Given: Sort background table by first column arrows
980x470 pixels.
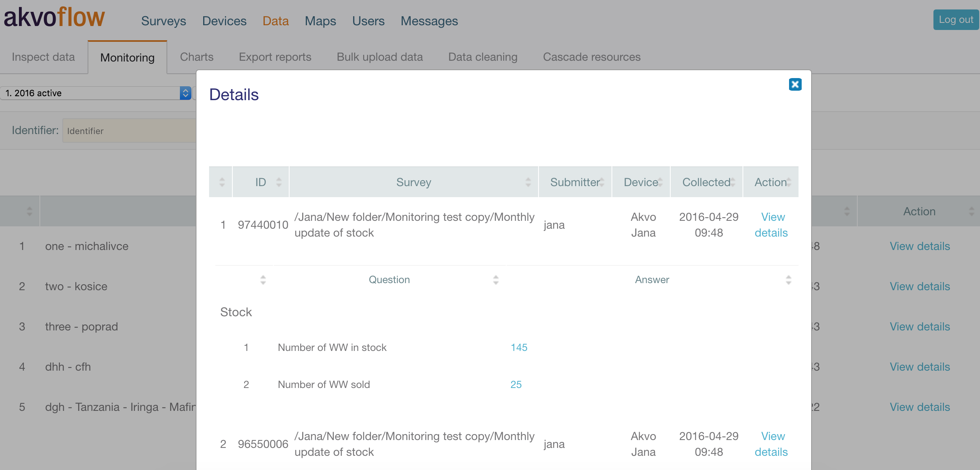Looking at the screenshot, I should click(30, 211).
